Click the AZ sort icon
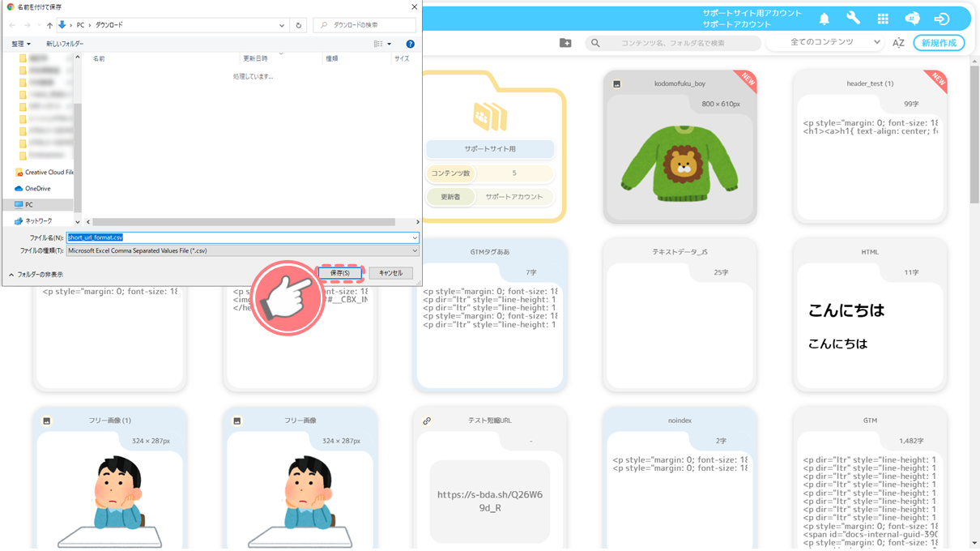980x551 pixels. [x=898, y=43]
